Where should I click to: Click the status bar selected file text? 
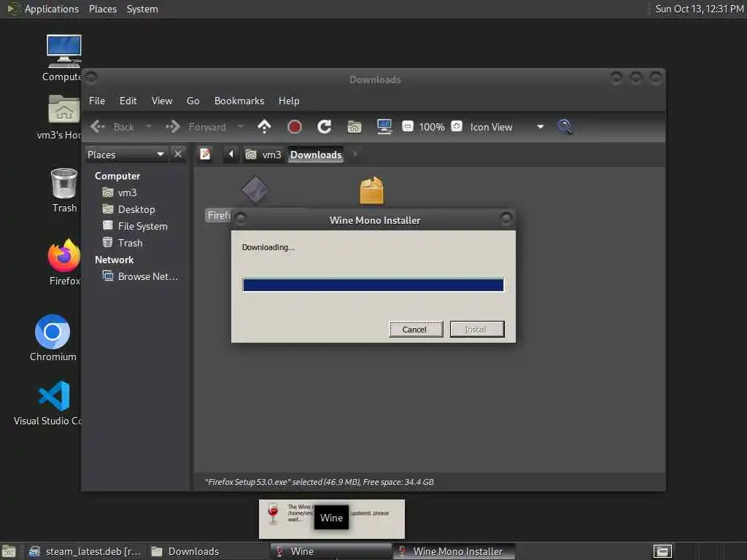(x=320, y=482)
